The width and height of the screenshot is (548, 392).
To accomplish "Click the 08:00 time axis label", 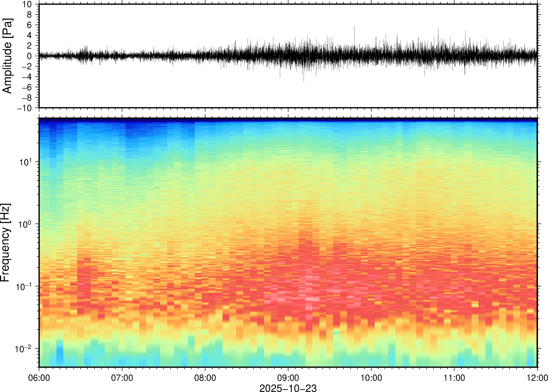I will (205, 378).
